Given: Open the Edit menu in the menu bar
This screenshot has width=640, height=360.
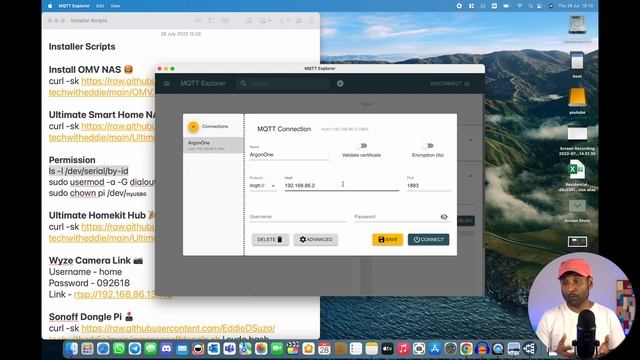Looking at the screenshot, I should pyautogui.click(x=100, y=6).
